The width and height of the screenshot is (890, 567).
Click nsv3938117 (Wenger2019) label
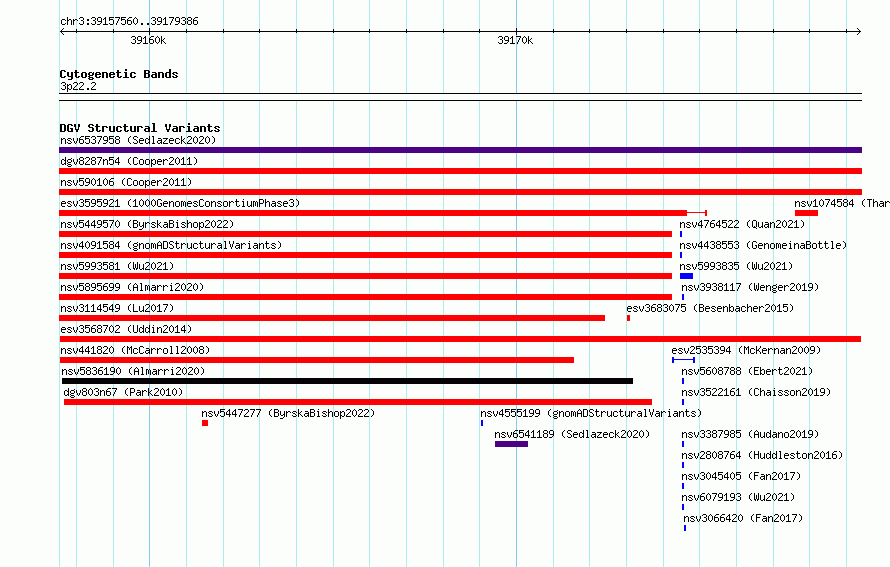(x=750, y=287)
